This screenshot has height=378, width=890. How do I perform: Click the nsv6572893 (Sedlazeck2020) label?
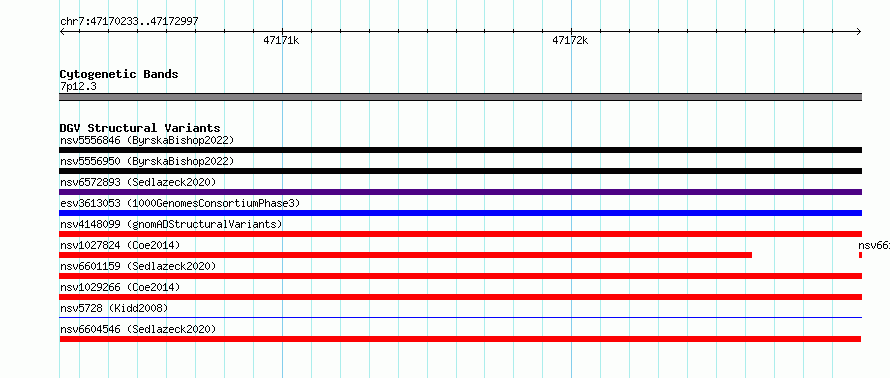pos(138,182)
